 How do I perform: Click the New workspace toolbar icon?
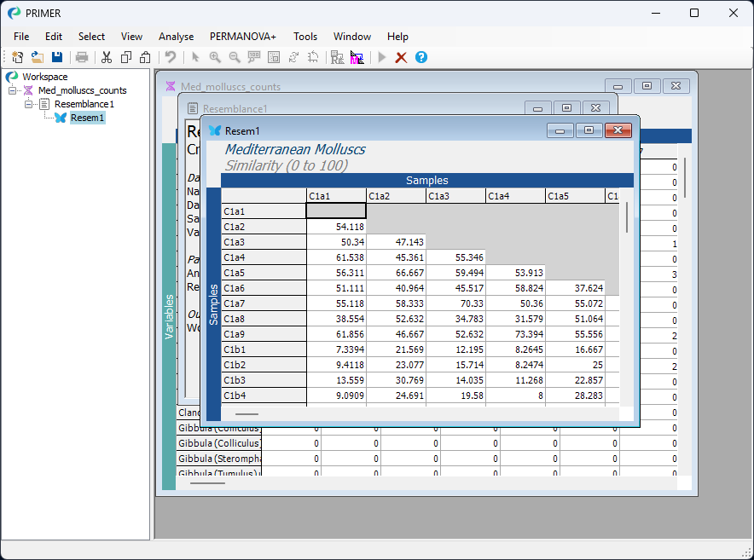coord(17,57)
